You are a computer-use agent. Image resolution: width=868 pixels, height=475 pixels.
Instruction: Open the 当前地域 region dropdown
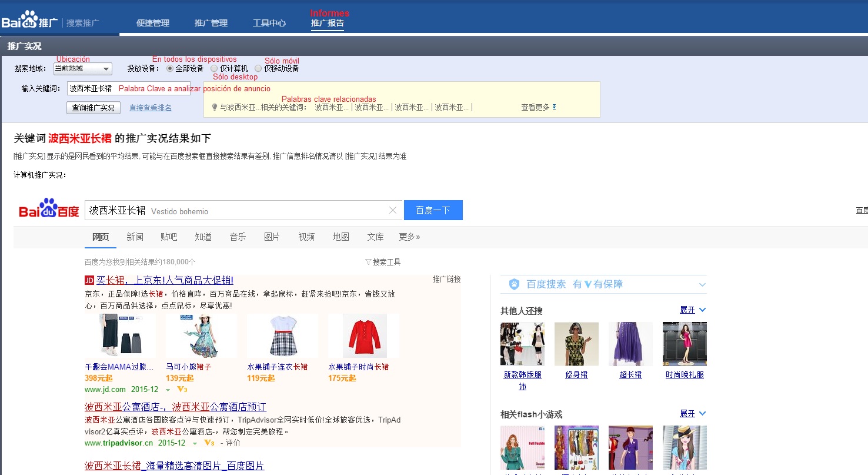(x=82, y=69)
